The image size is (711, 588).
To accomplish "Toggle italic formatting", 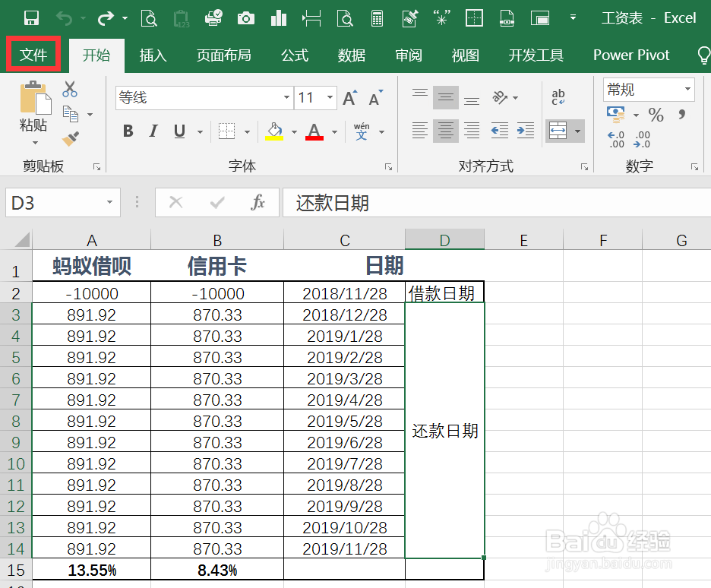I will coord(153,131).
